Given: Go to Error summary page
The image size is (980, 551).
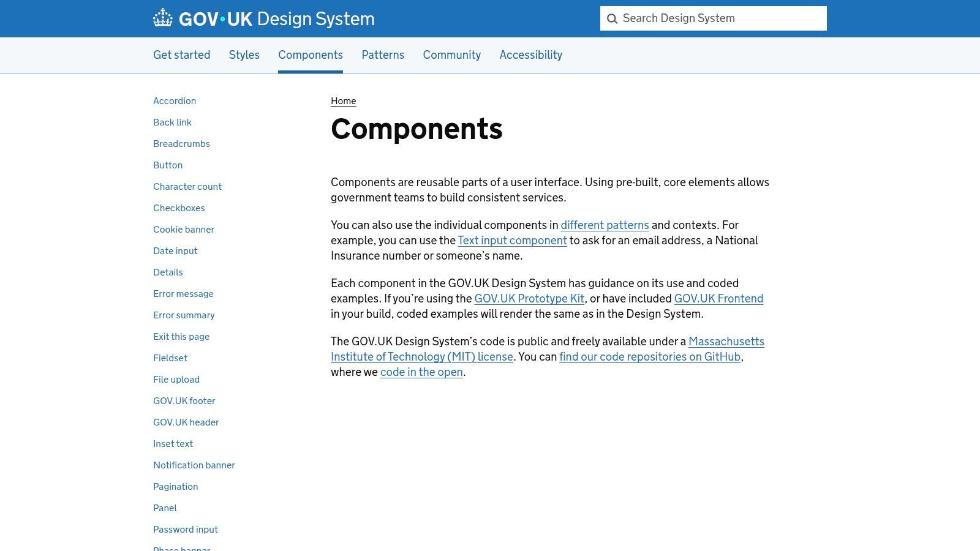Looking at the screenshot, I should click(184, 315).
